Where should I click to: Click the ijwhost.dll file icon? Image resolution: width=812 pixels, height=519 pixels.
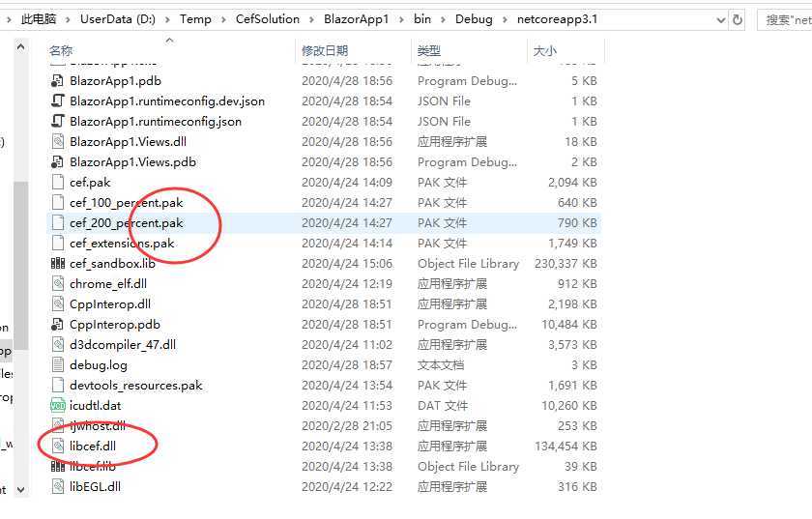57,426
